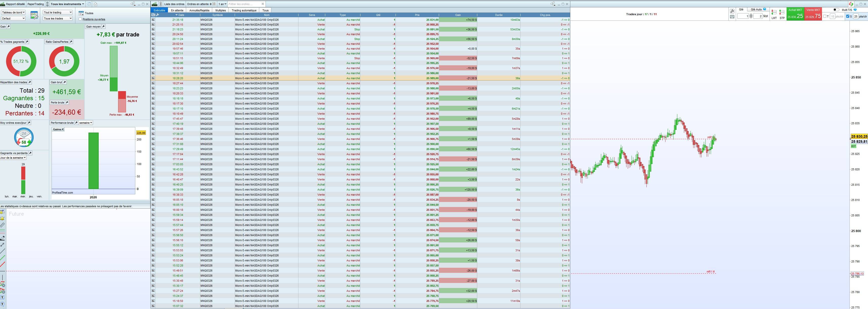868x309 pixels.
Task: Click column settings wrench in orders table header
Action: tap(157, 15)
